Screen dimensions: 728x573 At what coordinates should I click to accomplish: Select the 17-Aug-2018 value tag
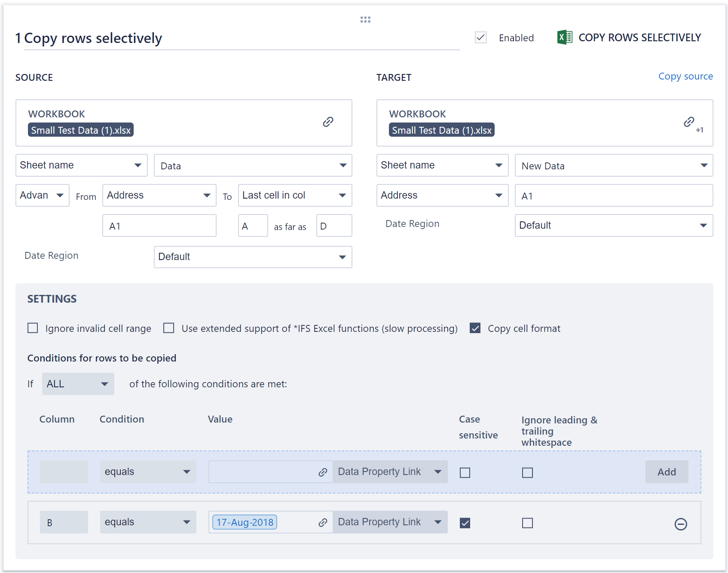pos(245,523)
